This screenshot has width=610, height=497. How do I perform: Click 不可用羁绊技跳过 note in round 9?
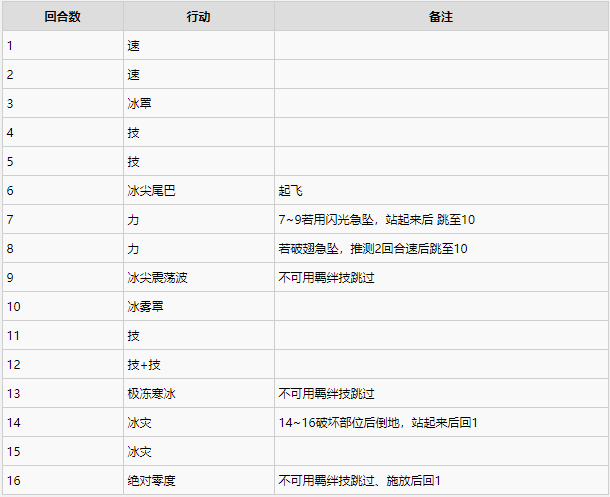(326, 278)
